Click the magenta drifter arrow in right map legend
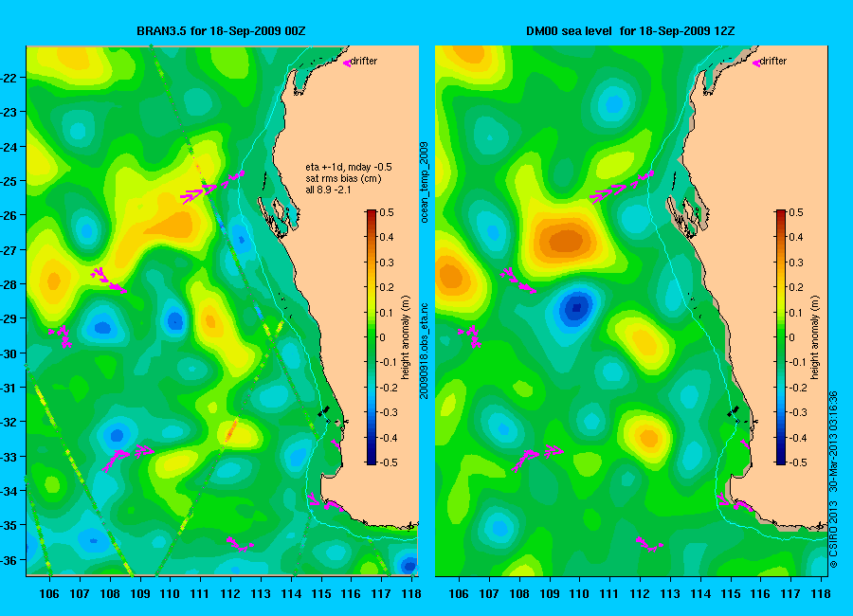 click(755, 63)
